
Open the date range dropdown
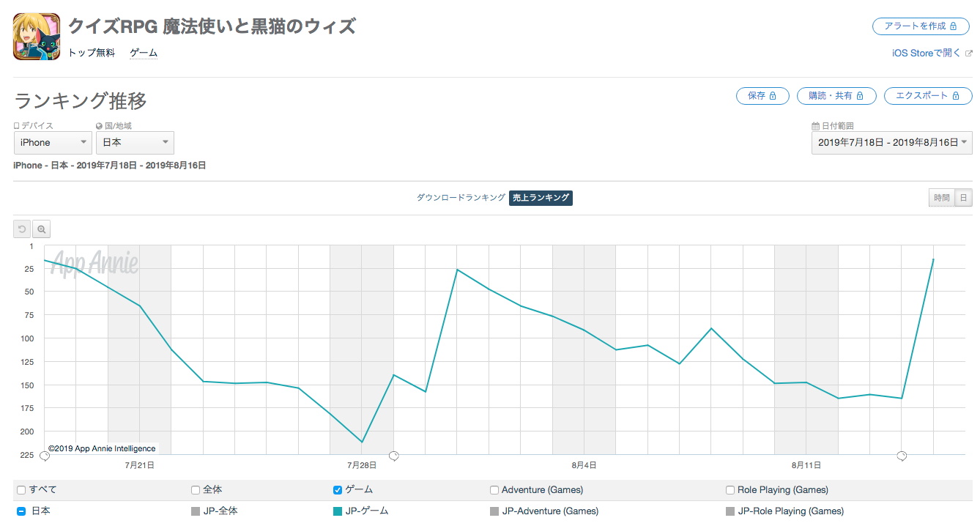coord(891,142)
